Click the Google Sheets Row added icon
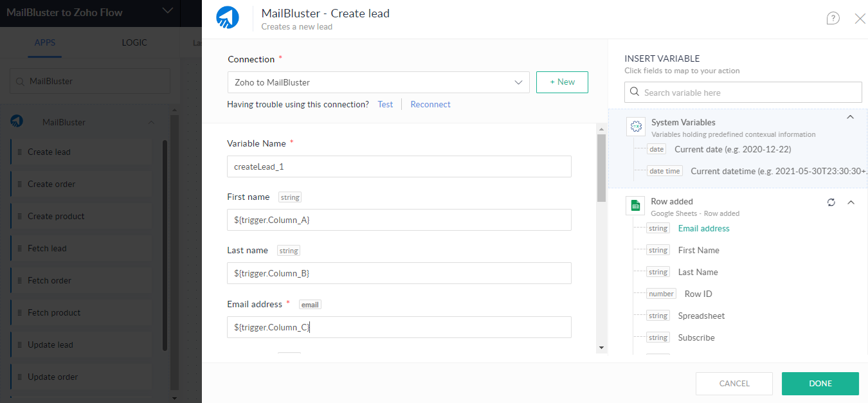This screenshot has height=403, width=868. 635,206
